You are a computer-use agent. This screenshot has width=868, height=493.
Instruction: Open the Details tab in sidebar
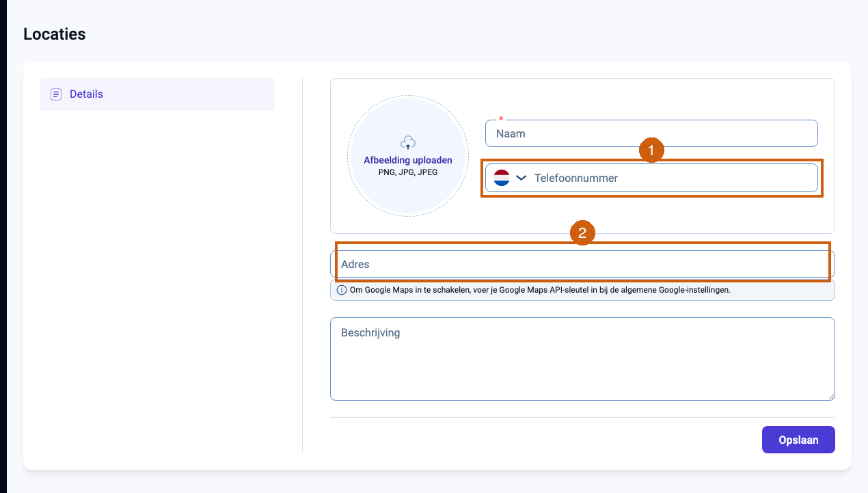tap(157, 94)
